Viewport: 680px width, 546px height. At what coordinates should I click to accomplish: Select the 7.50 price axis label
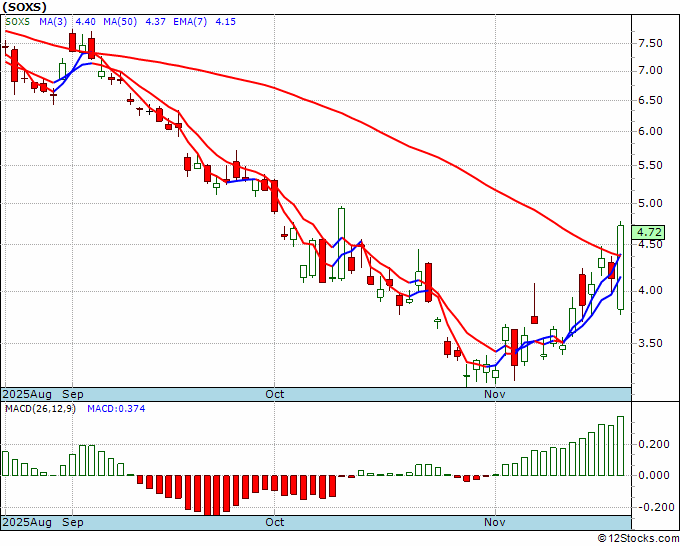tap(650, 43)
